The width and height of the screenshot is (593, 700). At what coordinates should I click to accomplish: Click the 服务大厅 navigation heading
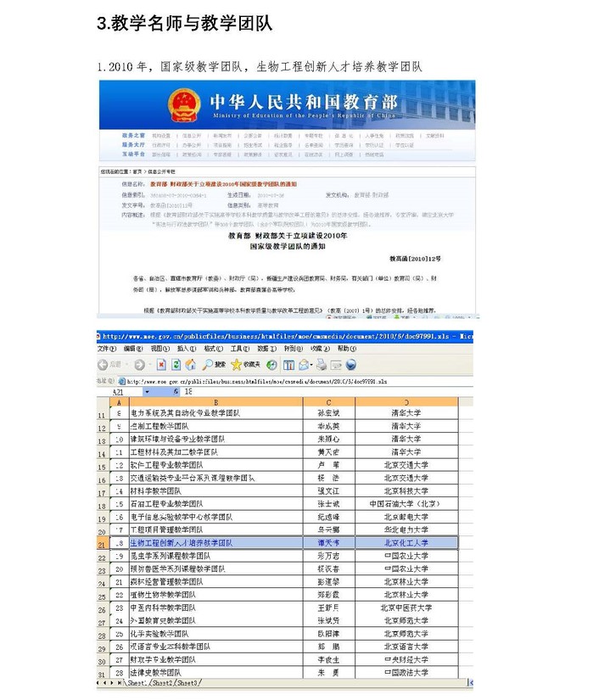tap(133, 144)
